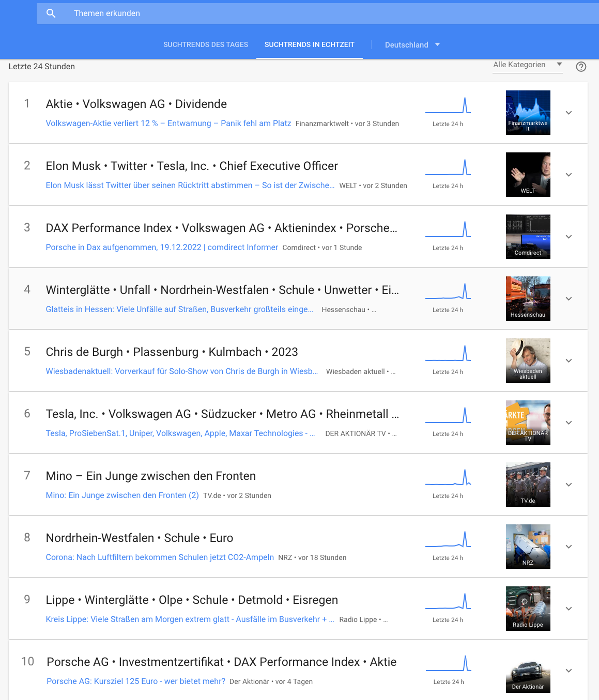Open Elon Musk lässt Twitter abstimmen link

tap(190, 185)
